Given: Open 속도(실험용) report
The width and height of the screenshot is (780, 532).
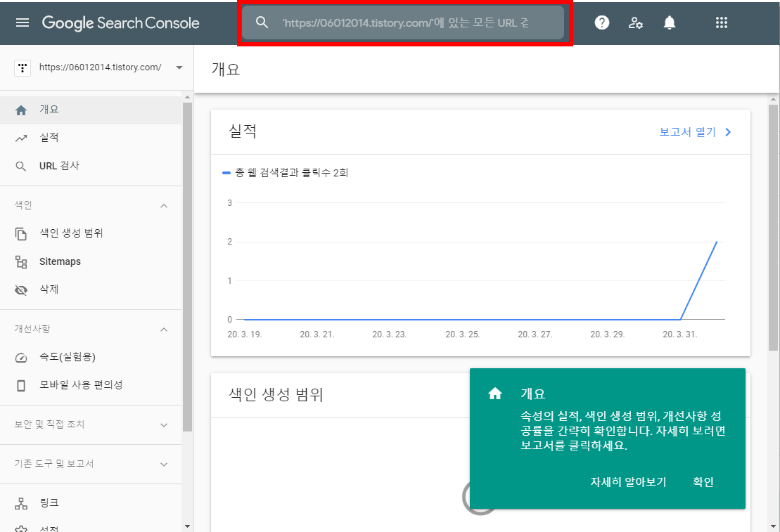Looking at the screenshot, I should 91,357.
